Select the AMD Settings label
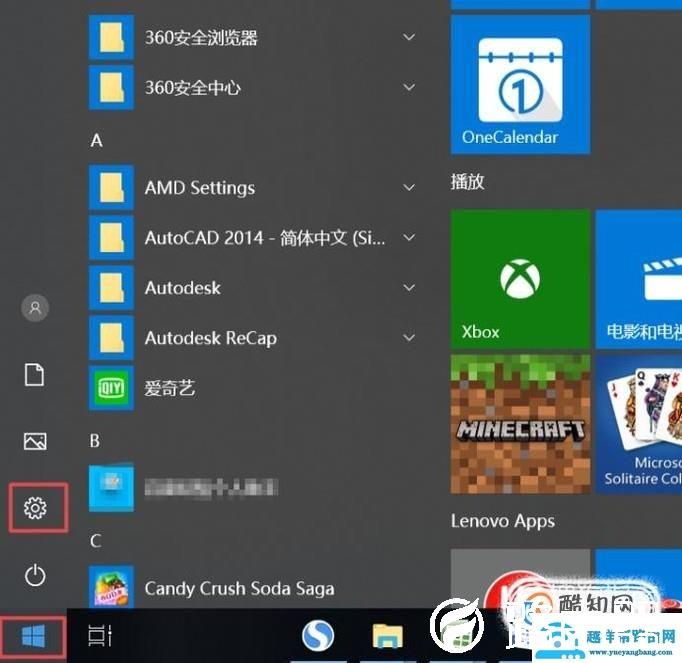This screenshot has width=682, height=663. point(200,188)
